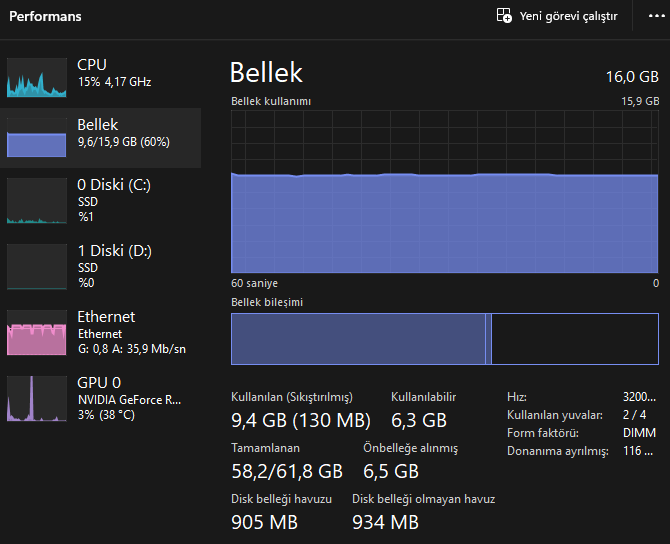Screen dimensions: 670x544
Task: Click Disk 0 (C:) activity thumbnail
Action: pyautogui.click(x=37, y=201)
